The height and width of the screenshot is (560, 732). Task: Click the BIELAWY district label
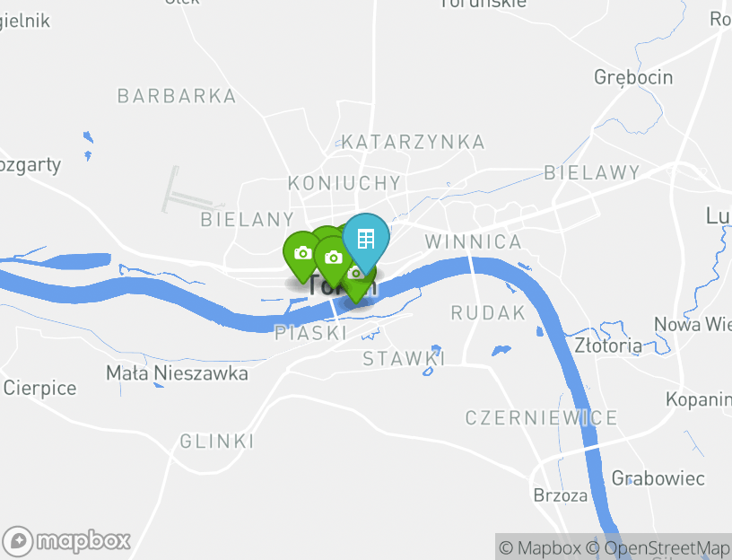pos(592,173)
